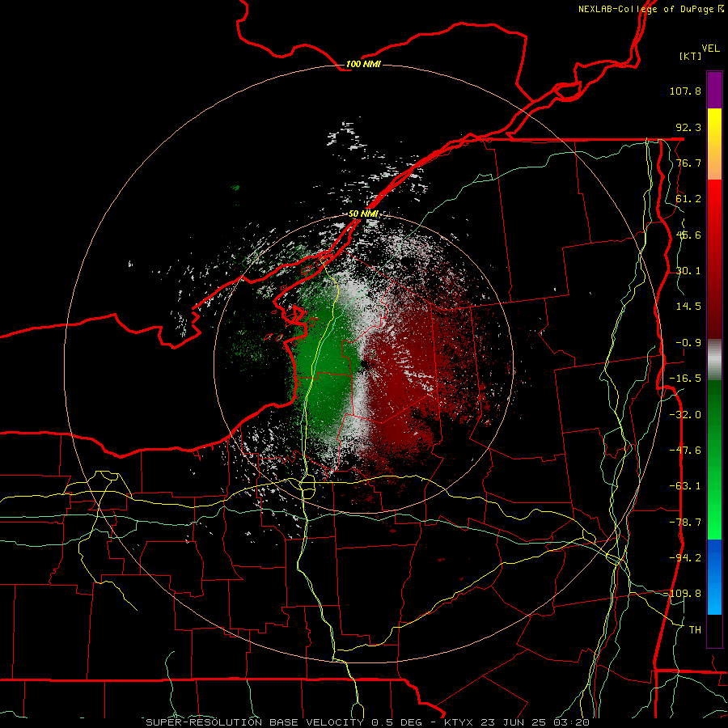
Task: Click the -78.7 velocity legend value
Action: pyautogui.click(x=685, y=523)
